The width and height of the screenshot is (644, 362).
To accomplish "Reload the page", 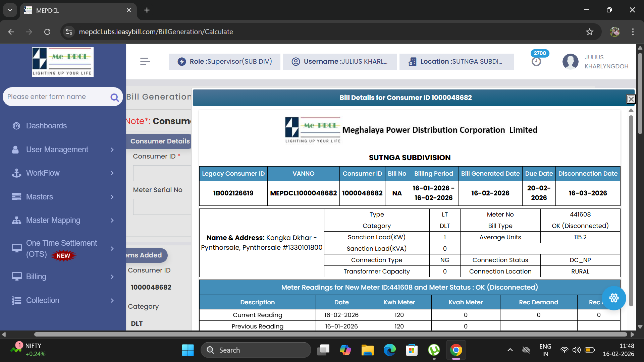I will pos(47,32).
